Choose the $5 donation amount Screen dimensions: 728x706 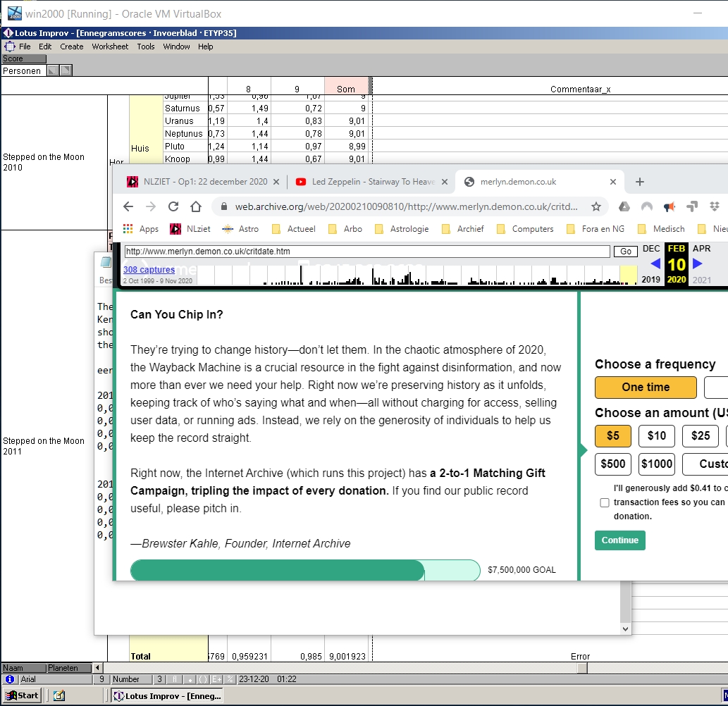tap(613, 436)
